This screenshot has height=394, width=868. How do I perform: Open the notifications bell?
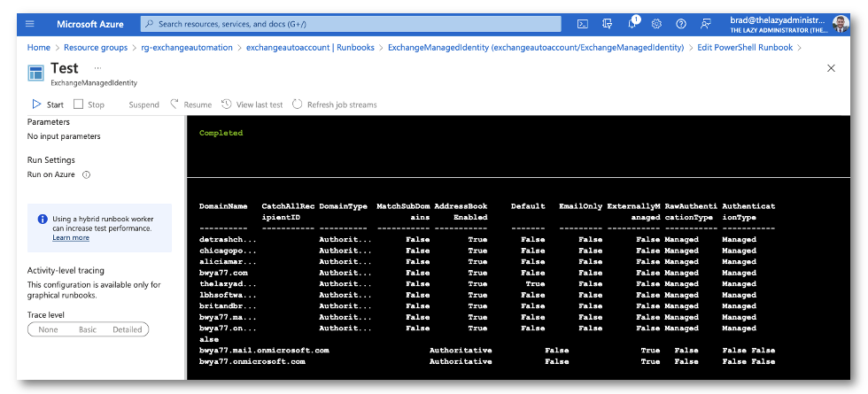point(632,24)
